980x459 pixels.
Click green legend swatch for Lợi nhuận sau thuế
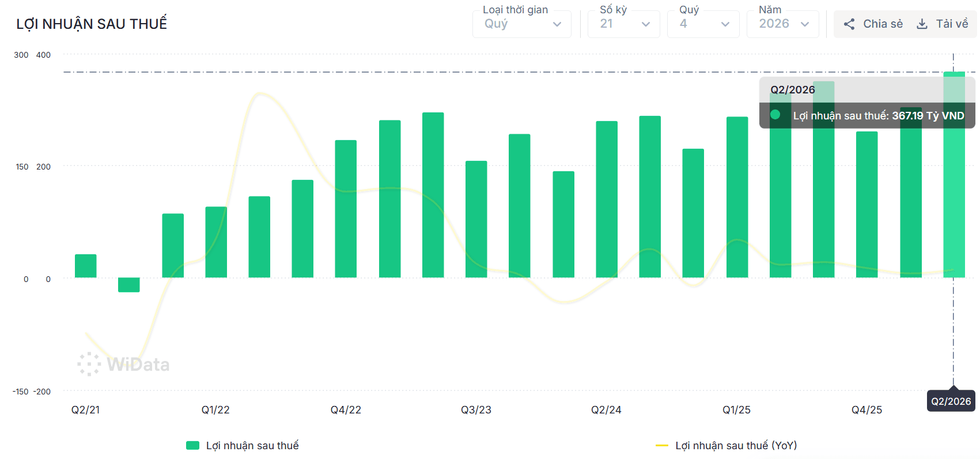pyautogui.click(x=192, y=445)
